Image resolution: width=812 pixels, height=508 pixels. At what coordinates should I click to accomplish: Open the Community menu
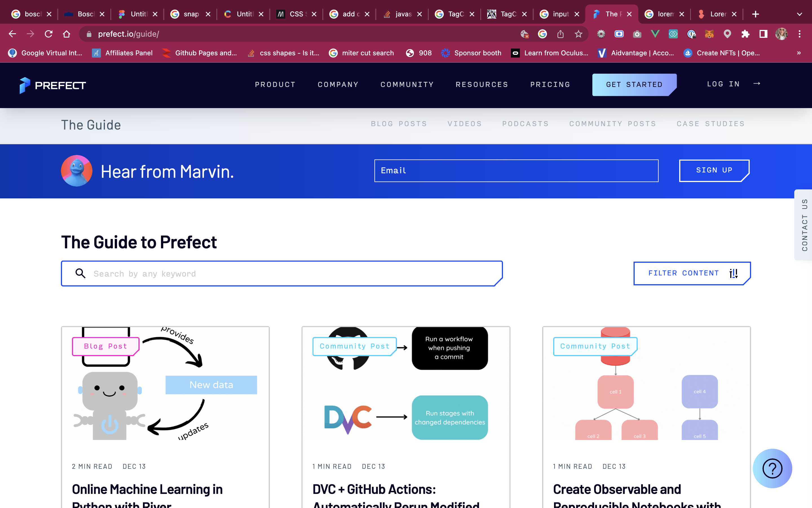pos(407,84)
